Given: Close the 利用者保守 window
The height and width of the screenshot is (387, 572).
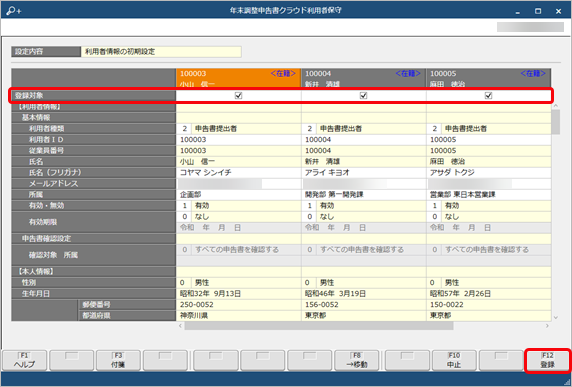Looking at the screenshot, I should [559, 11].
